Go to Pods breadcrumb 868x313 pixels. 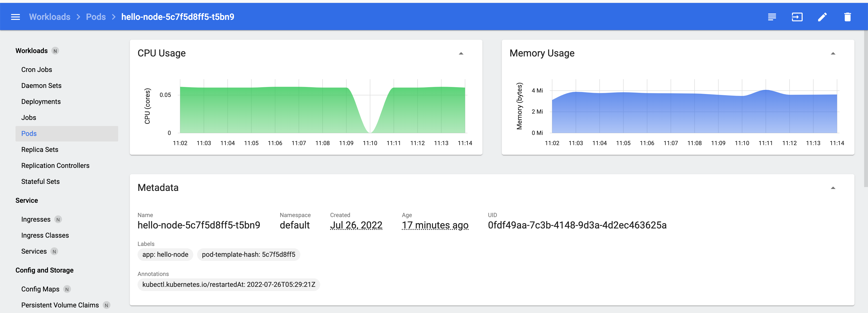pyautogui.click(x=96, y=17)
